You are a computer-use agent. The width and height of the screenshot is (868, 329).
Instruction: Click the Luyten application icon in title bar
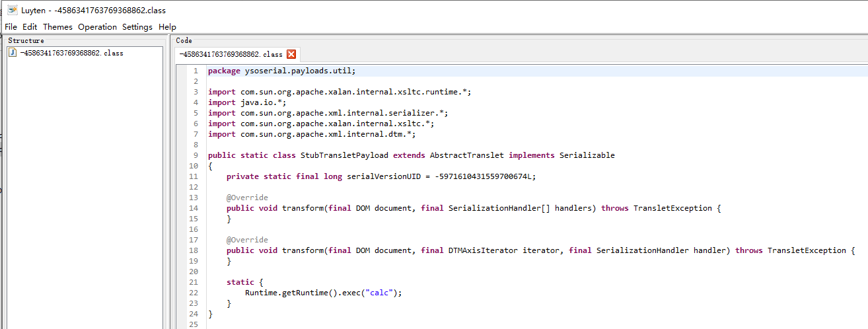point(11,11)
